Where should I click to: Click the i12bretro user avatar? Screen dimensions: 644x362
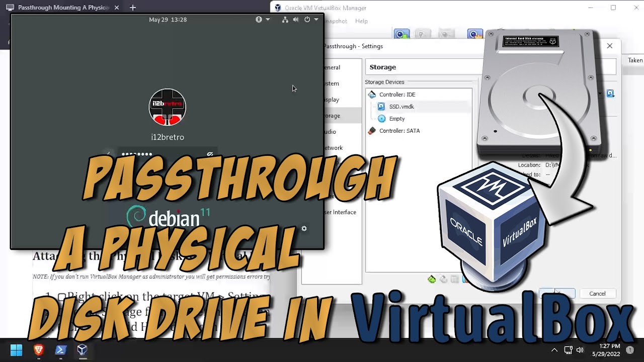[168, 107]
